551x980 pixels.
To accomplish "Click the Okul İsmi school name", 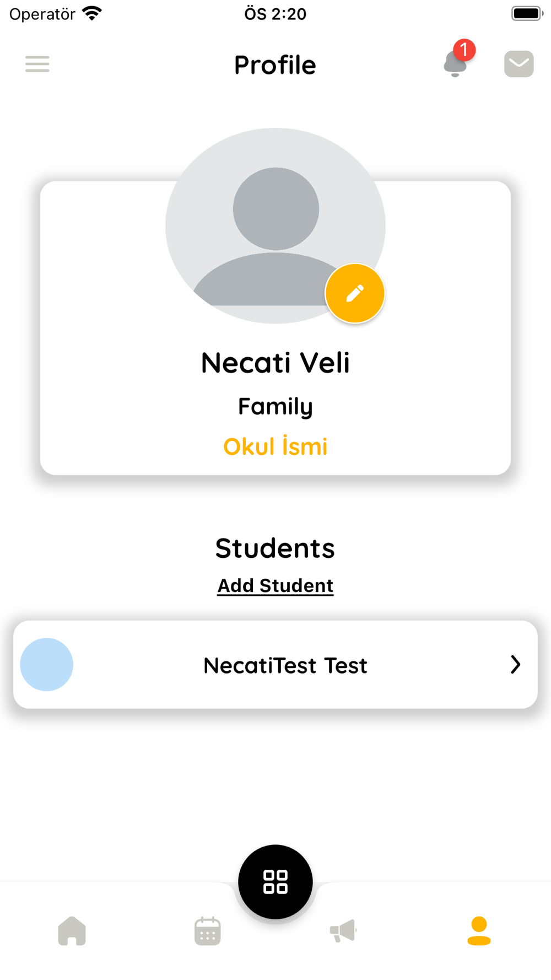I will (275, 446).
